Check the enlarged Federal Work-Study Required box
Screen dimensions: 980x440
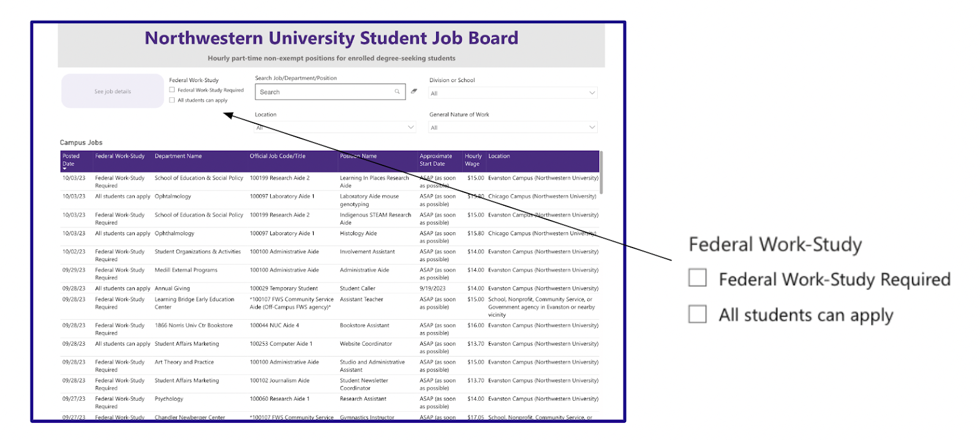tap(698, 278)
